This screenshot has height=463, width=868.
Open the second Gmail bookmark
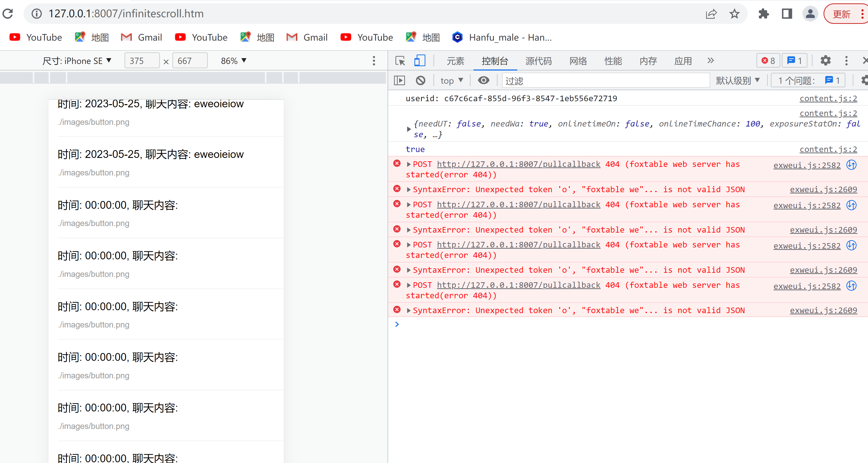tap(307, 37)
